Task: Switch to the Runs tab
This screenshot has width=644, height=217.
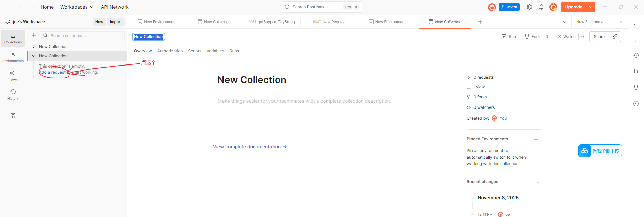Action: 234,51
